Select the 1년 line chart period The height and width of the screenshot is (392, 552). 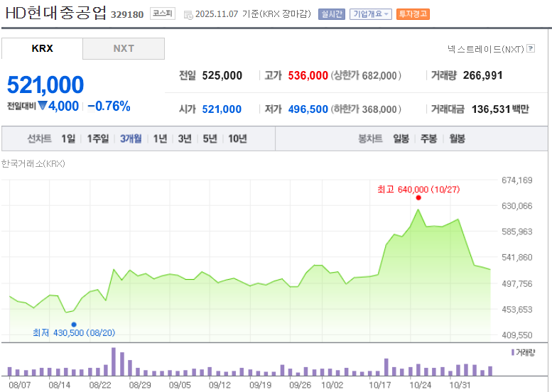point(160,138)
